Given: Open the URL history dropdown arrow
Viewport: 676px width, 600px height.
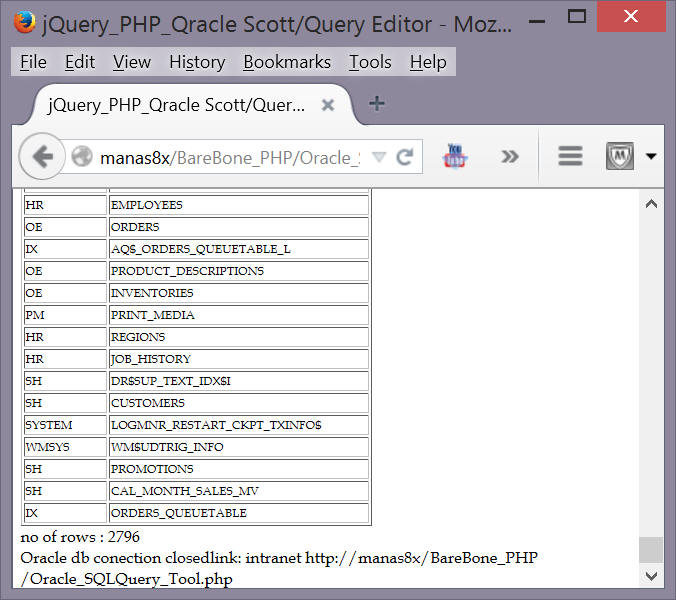Looking at the screenshot, I should coord(379,157).
